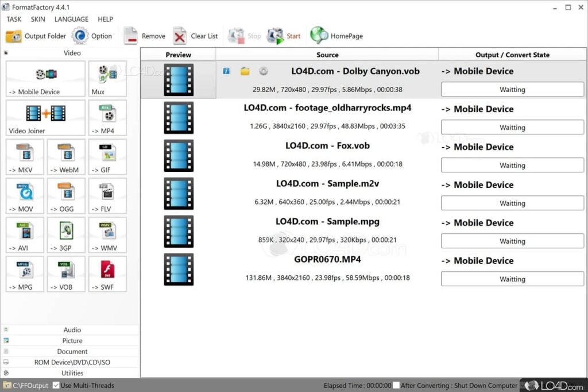Click the blue info icon on Dolby Canyon row
The image size is (588, 392).
[226, 71]
